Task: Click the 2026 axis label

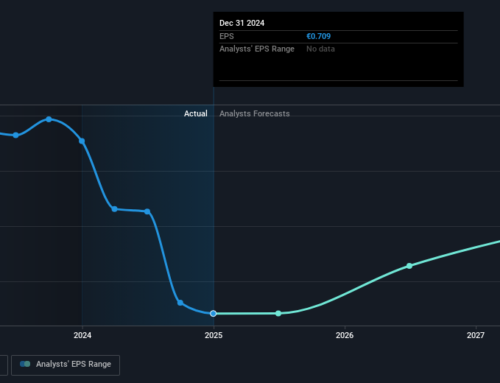Action: coord(345,335)
